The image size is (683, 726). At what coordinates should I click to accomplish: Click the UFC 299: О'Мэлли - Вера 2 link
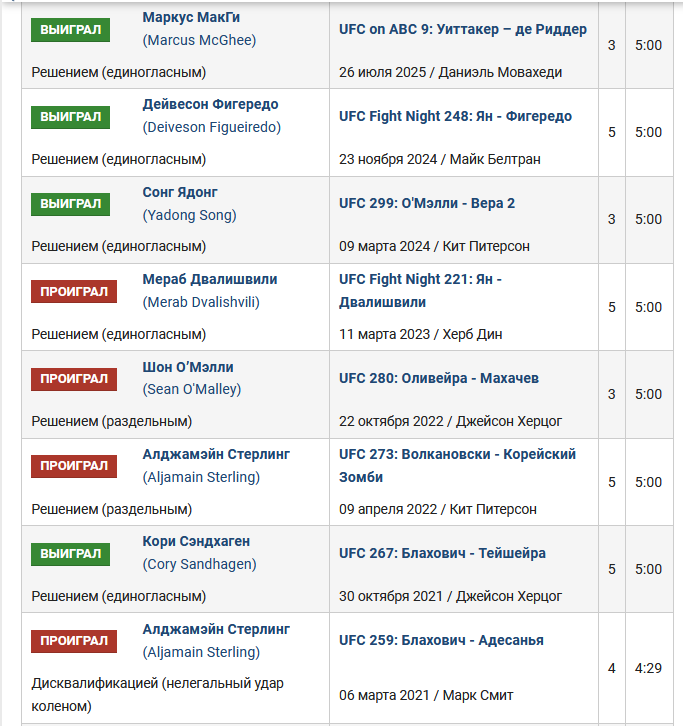point(427,203)
